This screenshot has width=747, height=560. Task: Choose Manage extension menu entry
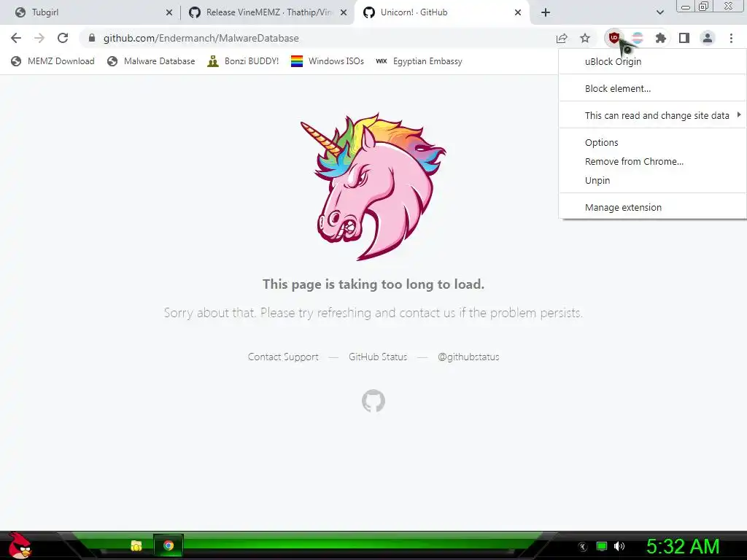click(x=653, y=207)
